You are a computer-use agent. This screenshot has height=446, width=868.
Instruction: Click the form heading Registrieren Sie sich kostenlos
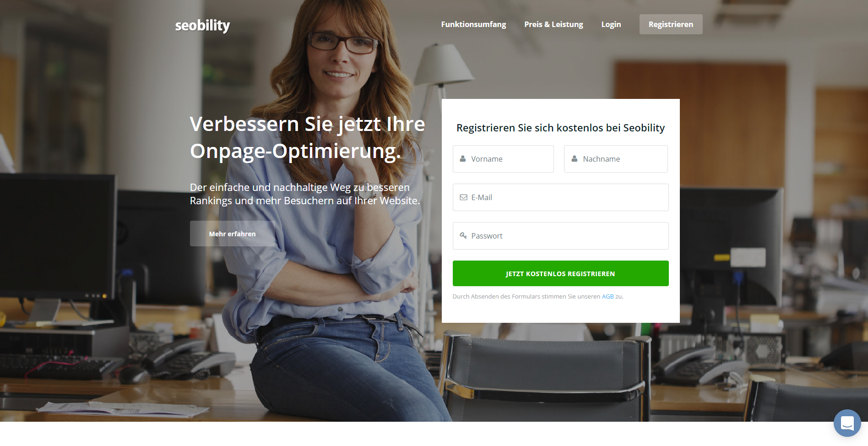point(560,128)
